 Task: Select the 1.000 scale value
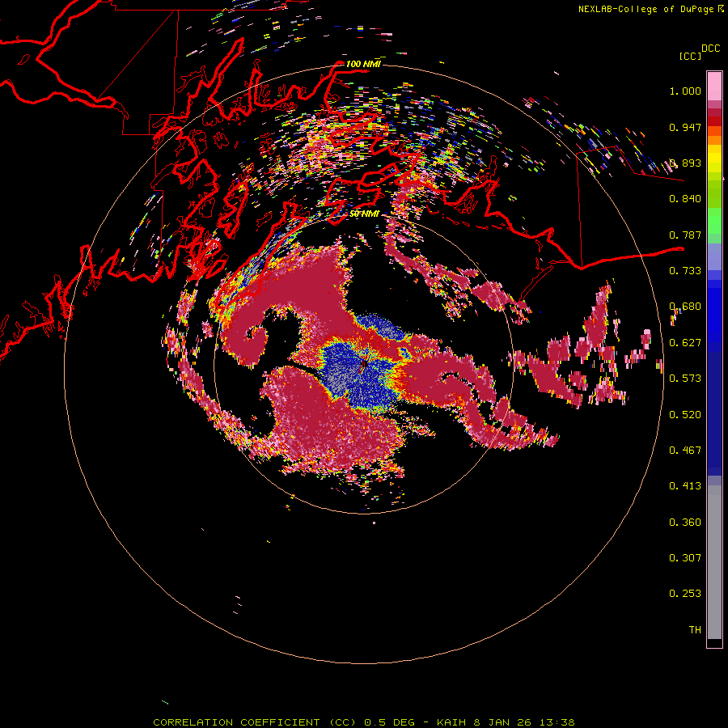[x=685, y=91]
